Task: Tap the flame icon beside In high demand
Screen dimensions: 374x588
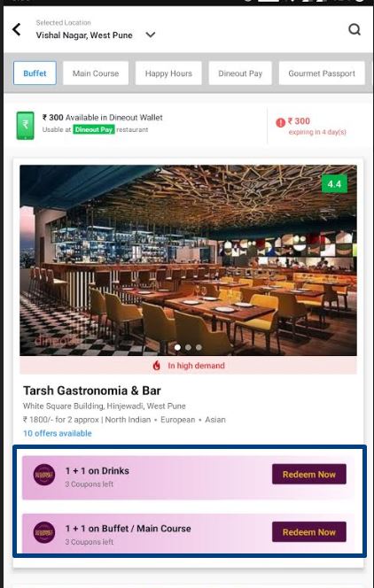Action: 157,365
